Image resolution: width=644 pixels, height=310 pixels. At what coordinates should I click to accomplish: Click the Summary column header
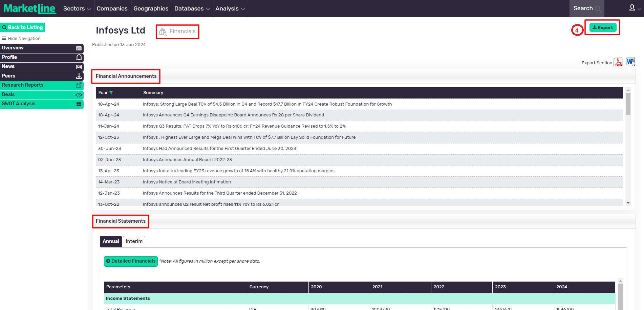tap(382, 93)
